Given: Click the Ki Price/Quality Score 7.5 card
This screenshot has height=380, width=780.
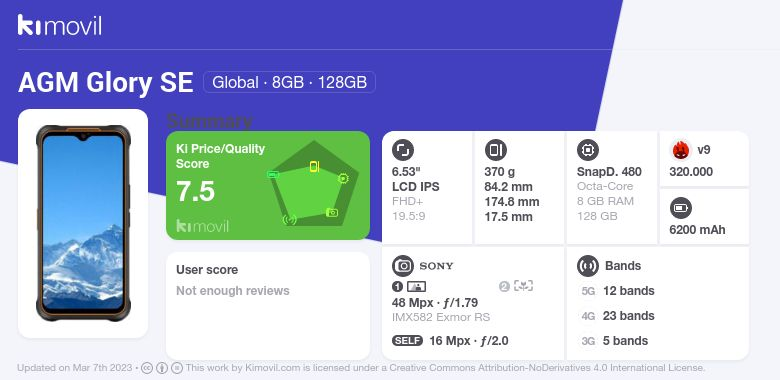Looking at the screenshot, I should [x=268, y=186].
